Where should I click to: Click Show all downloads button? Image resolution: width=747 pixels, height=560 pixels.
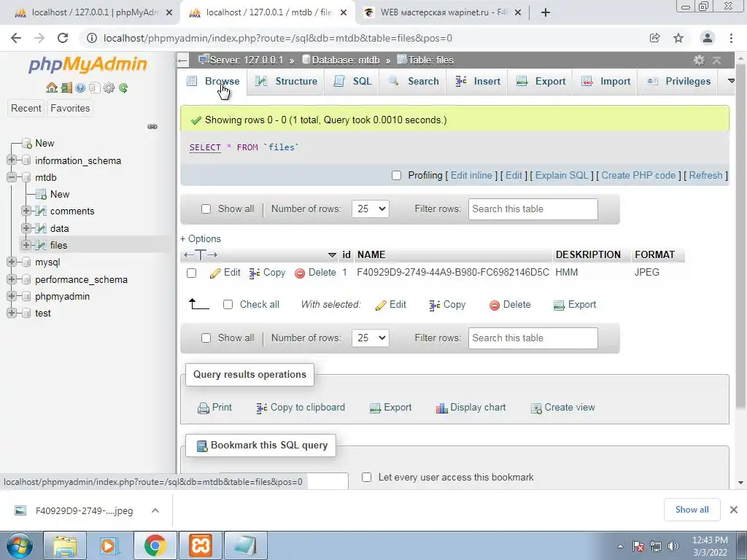coord(692,510)
